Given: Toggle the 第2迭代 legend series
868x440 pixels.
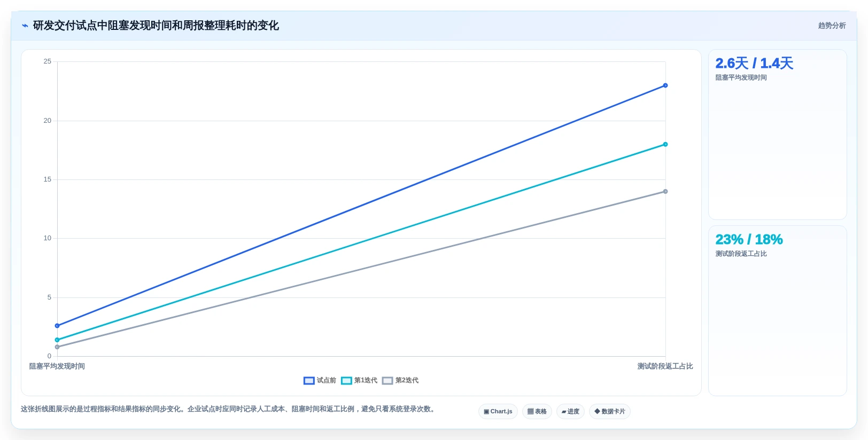Looking at the screenshot, I should click(400, 381).
